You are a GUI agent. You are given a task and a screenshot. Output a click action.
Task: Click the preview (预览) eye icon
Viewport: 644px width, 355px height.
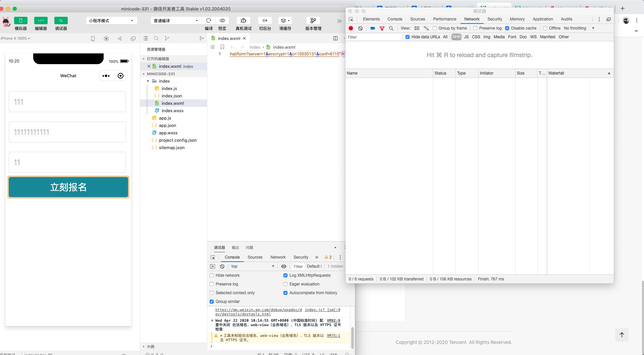222,20
